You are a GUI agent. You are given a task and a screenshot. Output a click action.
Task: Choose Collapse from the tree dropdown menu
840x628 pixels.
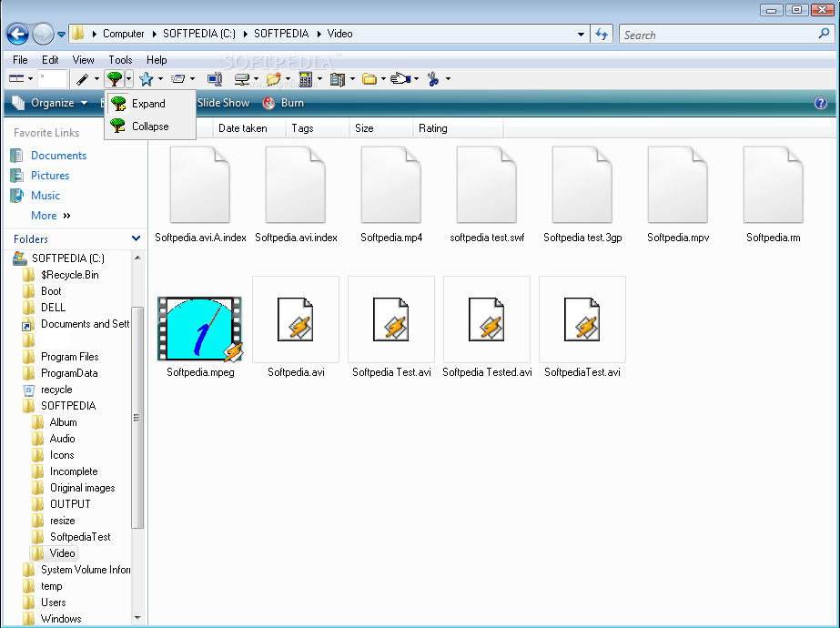150,127
